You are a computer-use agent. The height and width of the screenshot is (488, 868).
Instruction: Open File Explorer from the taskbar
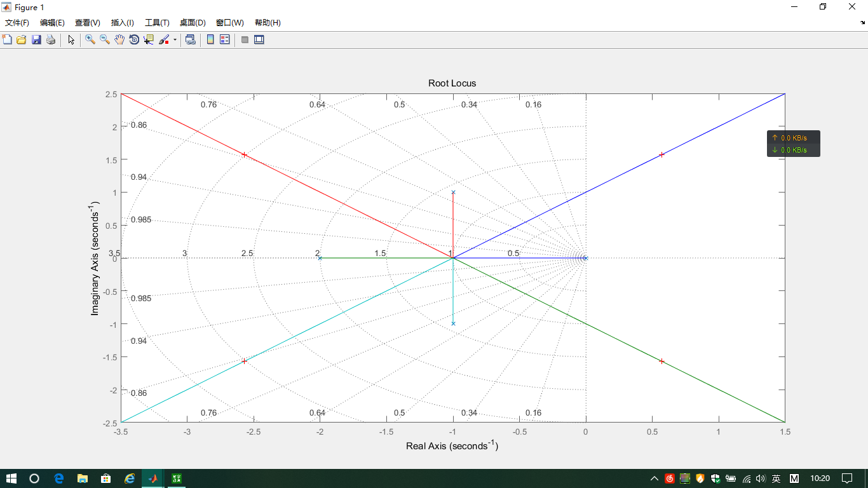pos(83,478)
